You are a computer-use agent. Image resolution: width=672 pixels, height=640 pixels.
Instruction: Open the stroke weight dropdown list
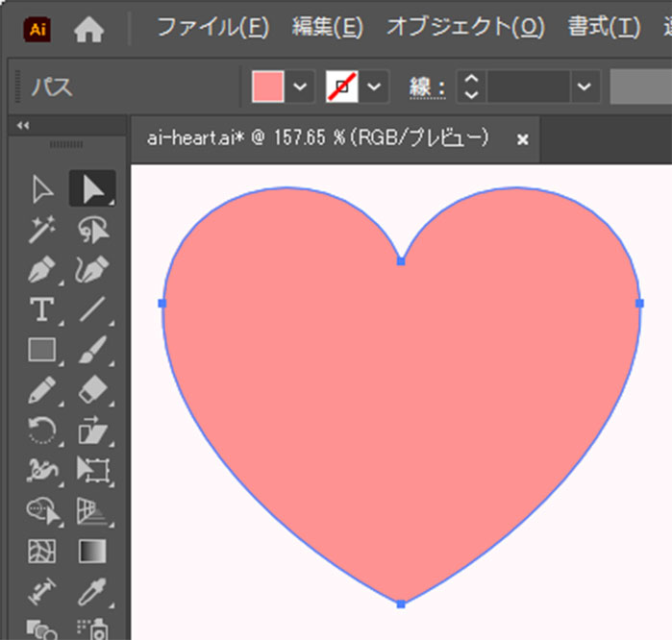584,87
